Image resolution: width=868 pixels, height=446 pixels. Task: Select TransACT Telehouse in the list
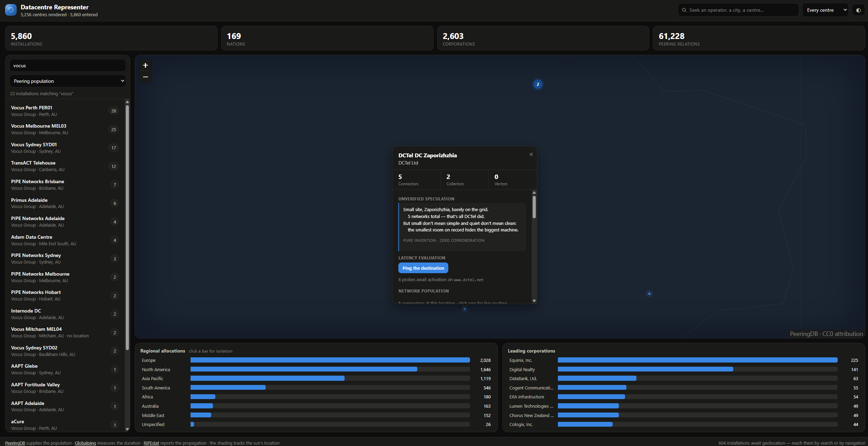tap(65, 166)
